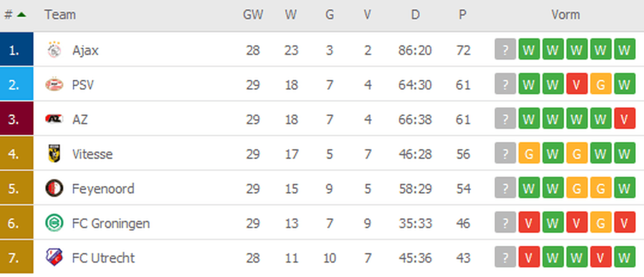Viewport: 644px width, 277px height.
Task: Click PSV's red V form badge
Action: click(x=577, y=84)
